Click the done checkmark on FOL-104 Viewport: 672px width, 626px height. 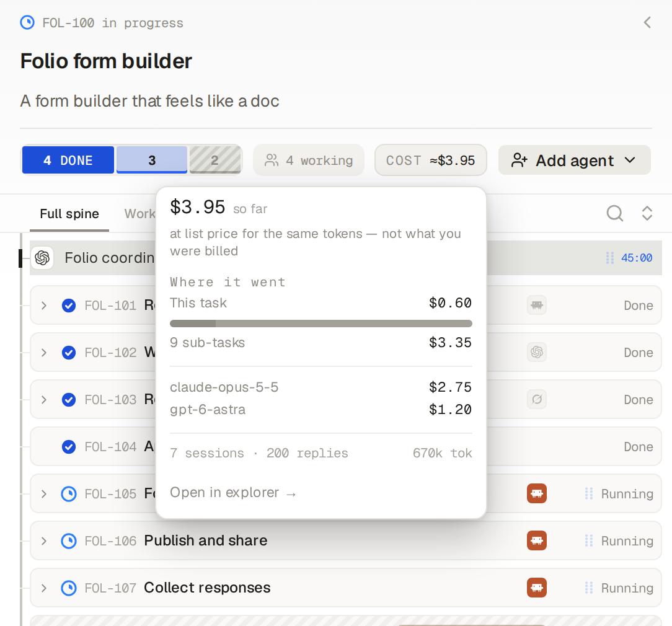point(69,447)
